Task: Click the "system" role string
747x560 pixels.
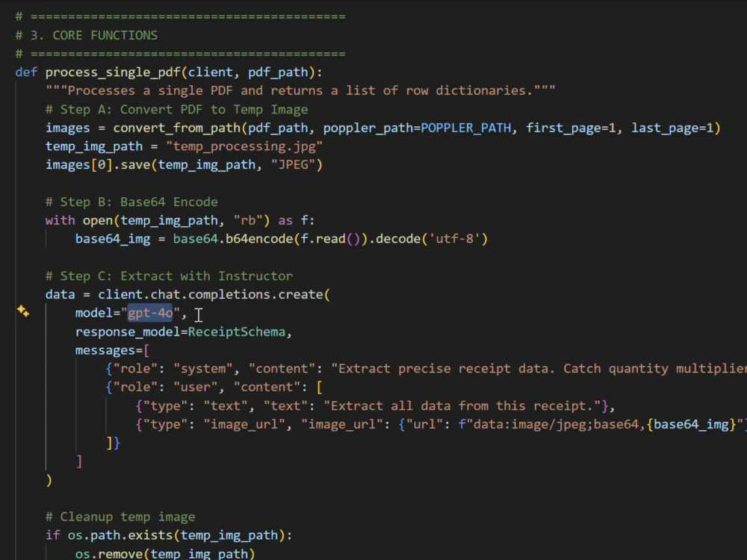Action: click(x=202, y=369)
